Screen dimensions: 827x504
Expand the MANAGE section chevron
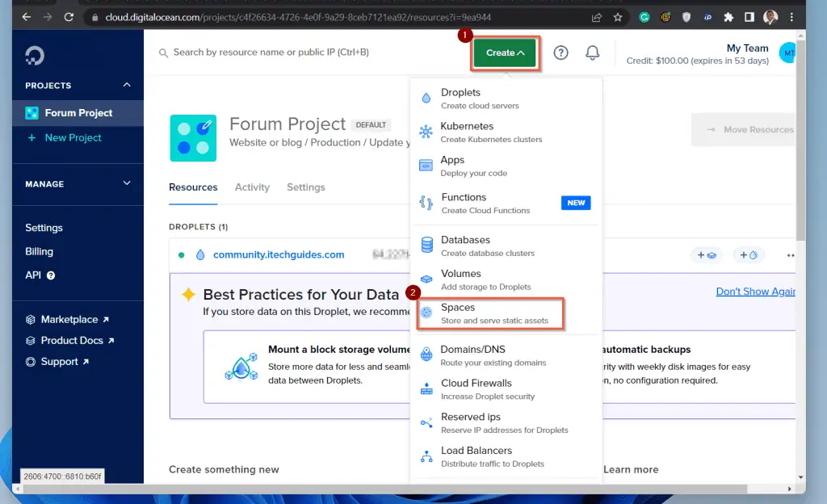[127, 183]
